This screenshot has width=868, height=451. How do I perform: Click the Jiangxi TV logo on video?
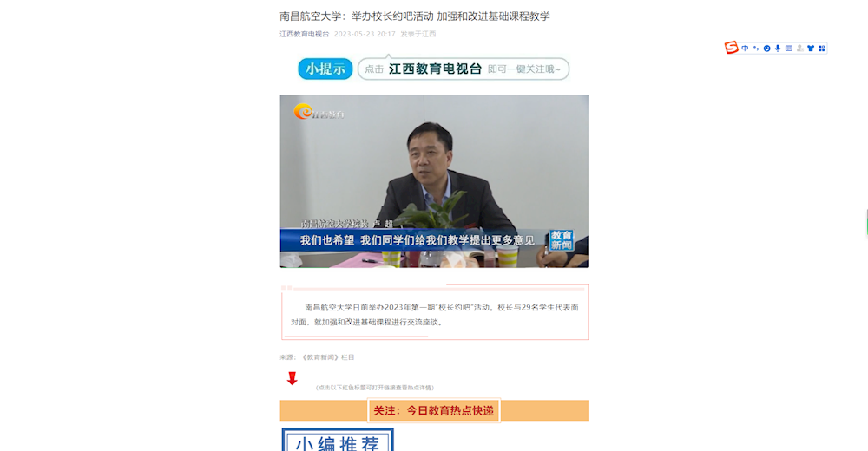[x=319, y=113]
